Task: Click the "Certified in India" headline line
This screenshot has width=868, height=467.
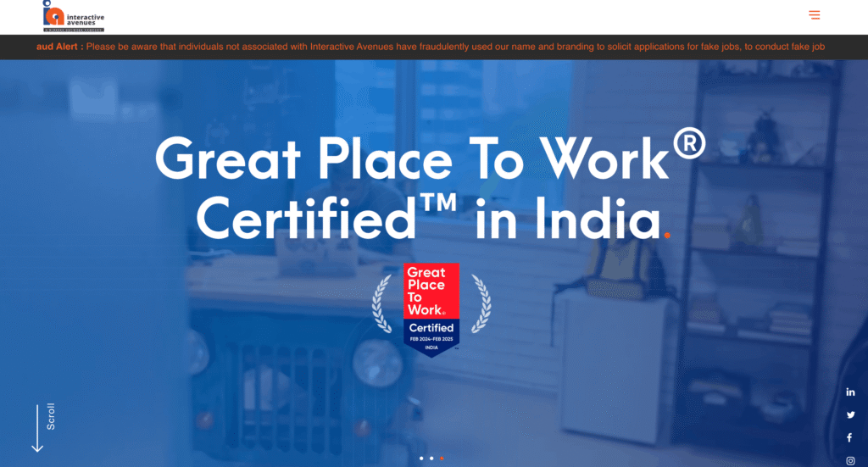Action: (x=433, y=219)
